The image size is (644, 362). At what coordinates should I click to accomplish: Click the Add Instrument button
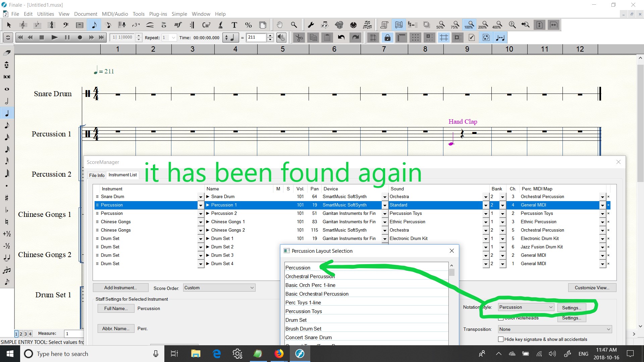click(x=120, y=288)
